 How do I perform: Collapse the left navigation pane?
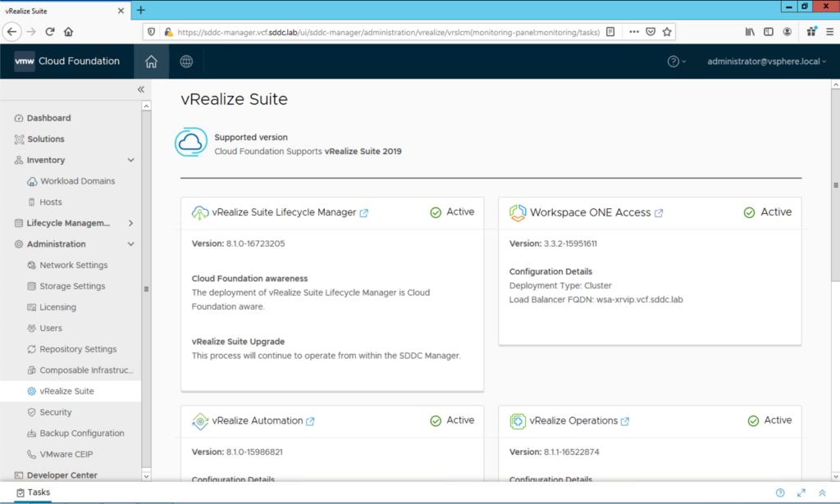tap(140, 90)
